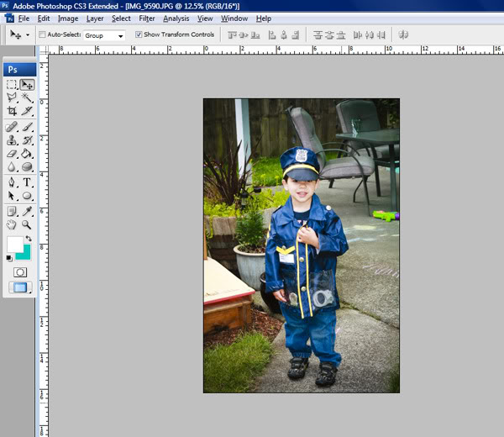Choose the Clone Stamp tool
Screen dimensions: 504x437
(x=12, y=140)
